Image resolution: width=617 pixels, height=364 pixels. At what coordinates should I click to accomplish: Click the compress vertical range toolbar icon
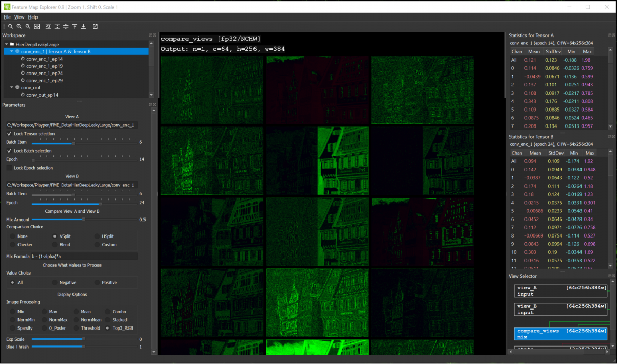pyautogui.click(x=66, y=26)
